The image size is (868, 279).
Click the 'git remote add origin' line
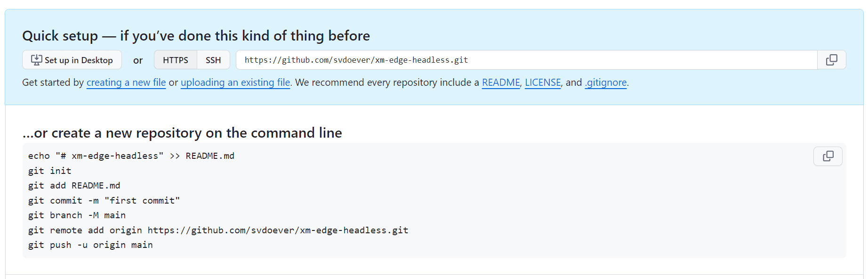click(218, 230)
